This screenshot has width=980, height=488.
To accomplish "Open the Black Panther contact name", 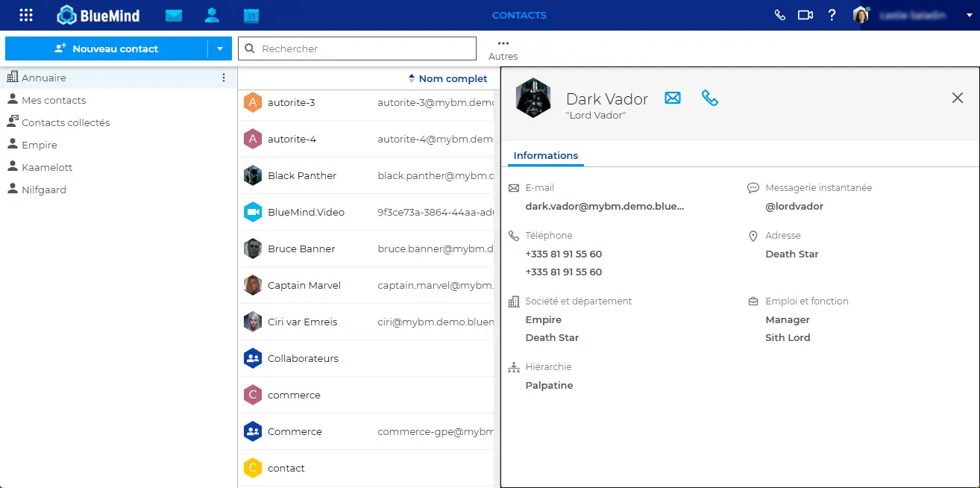I will point(302,175).
